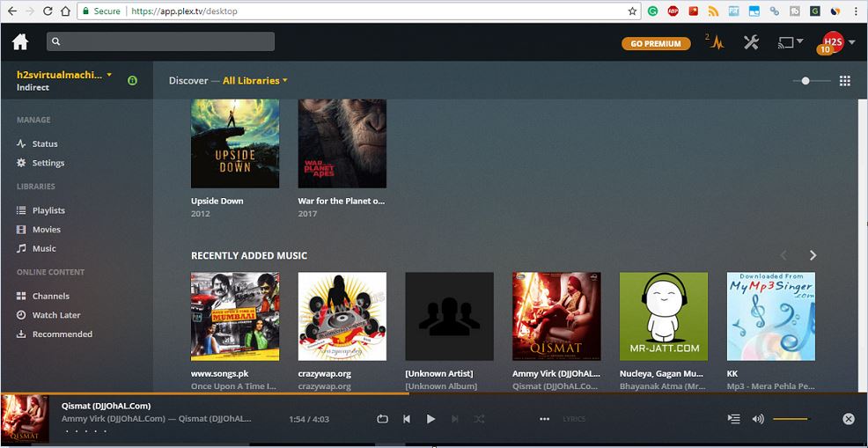868x448 pixels.
Task: Open the play queue icon
Action: [x=734, y=419]
